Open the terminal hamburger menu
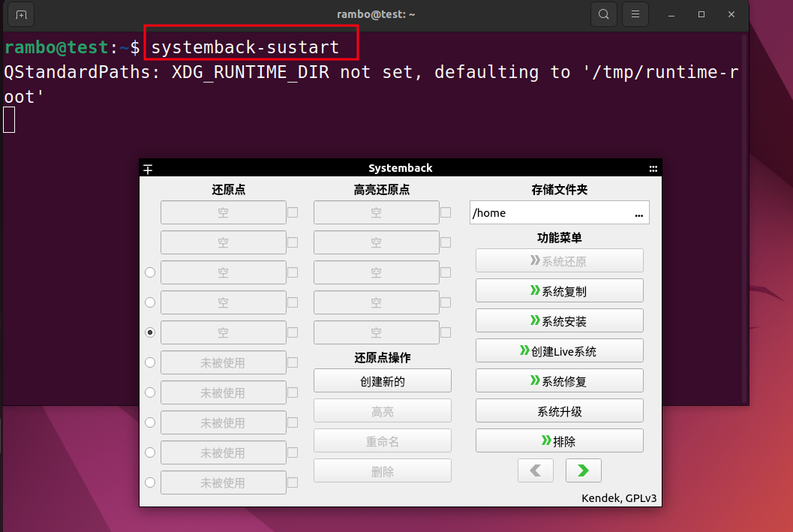The height and width of the screenshot is (532, 793). click(x=635, y=14)
